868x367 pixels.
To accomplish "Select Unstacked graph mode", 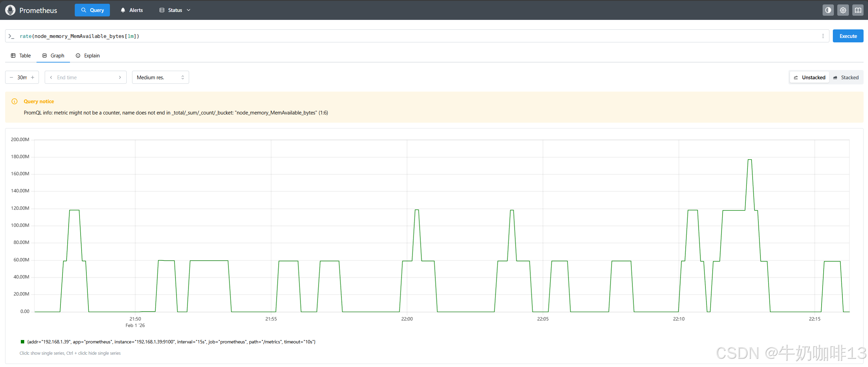I will coord(809,78).
